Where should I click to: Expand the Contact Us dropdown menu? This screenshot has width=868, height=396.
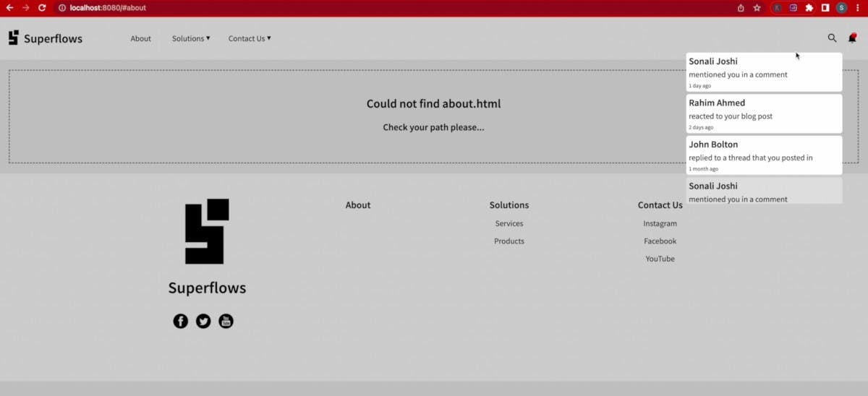[x=250, y=38]
